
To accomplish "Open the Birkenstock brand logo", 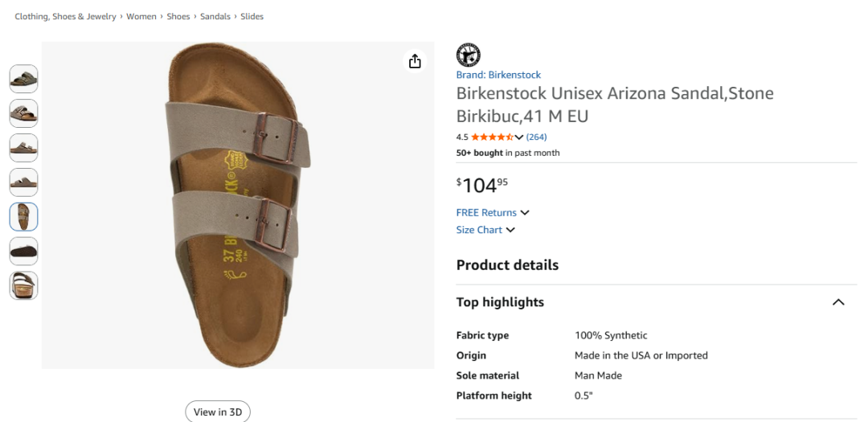I will tap(469, 55).
